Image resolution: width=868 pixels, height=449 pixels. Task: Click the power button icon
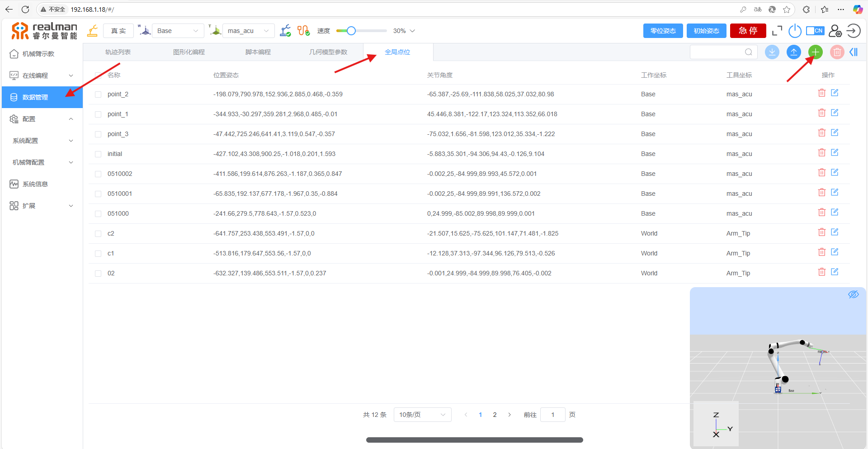[x=795, y=31]
